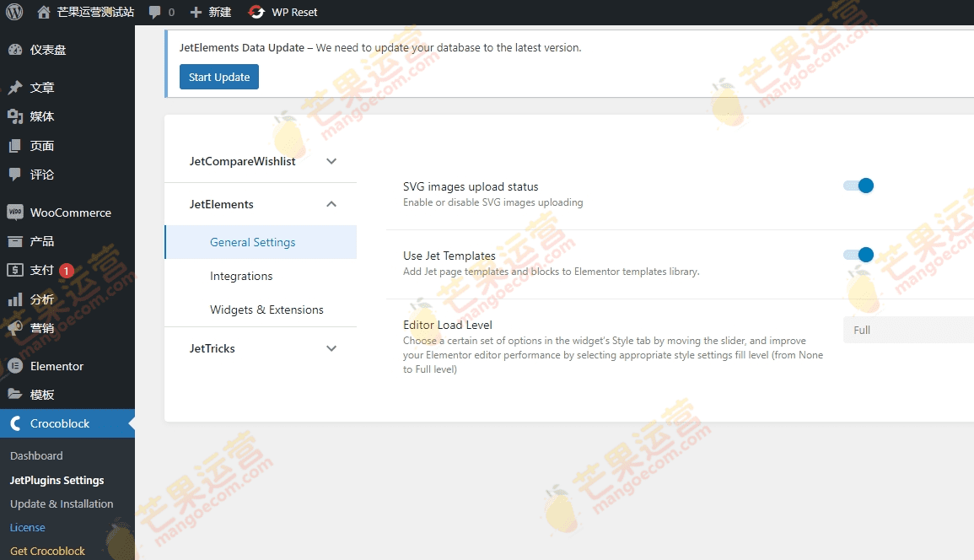Click the WordPress logo icon
The height and width of the screenshot is (560, 974).
tap(13, 12)
